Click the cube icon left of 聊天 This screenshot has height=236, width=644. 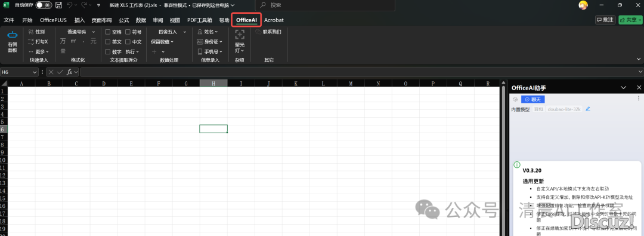tap(515, 99)
